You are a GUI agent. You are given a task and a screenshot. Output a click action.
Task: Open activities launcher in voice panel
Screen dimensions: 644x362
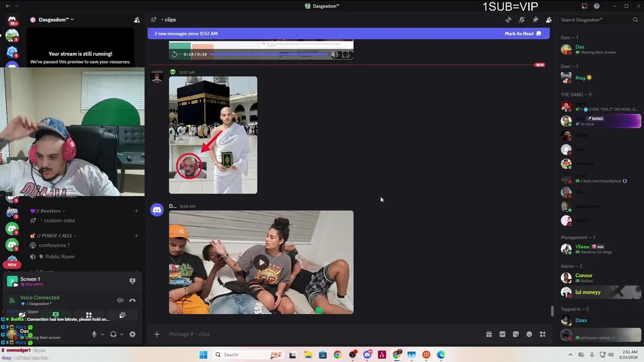89,315
